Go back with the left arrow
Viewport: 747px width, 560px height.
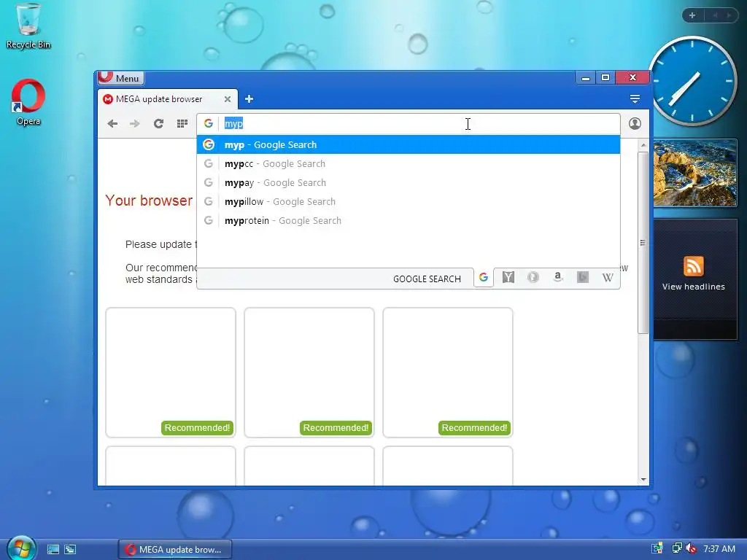click(112, 124)
